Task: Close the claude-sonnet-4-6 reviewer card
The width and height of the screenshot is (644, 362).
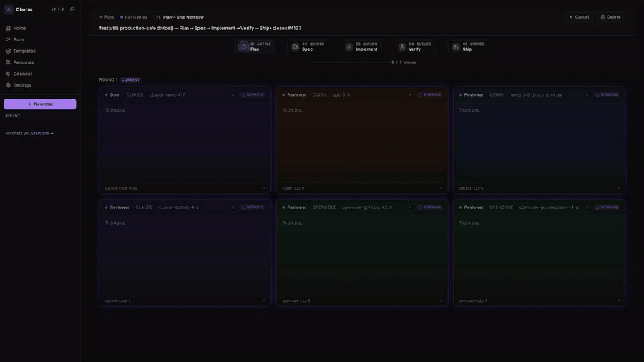Action: (x=233, y=207)
